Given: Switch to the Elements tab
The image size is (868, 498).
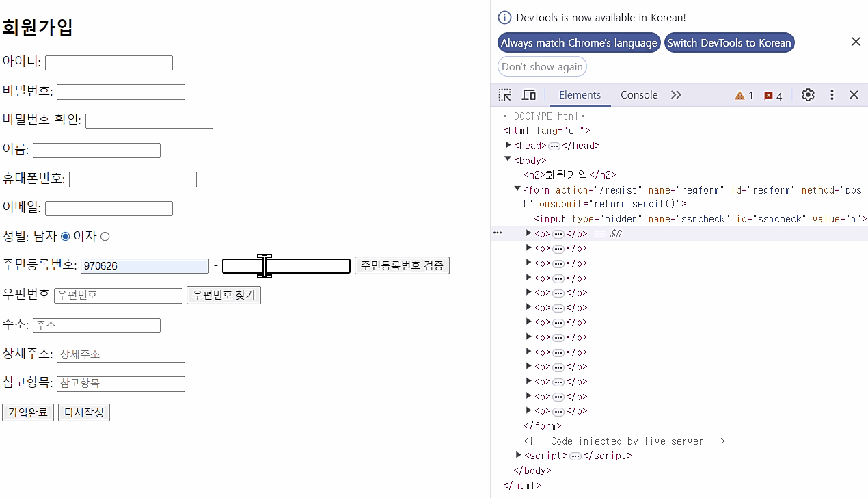Looking at the screenshot, I should 580,95.
